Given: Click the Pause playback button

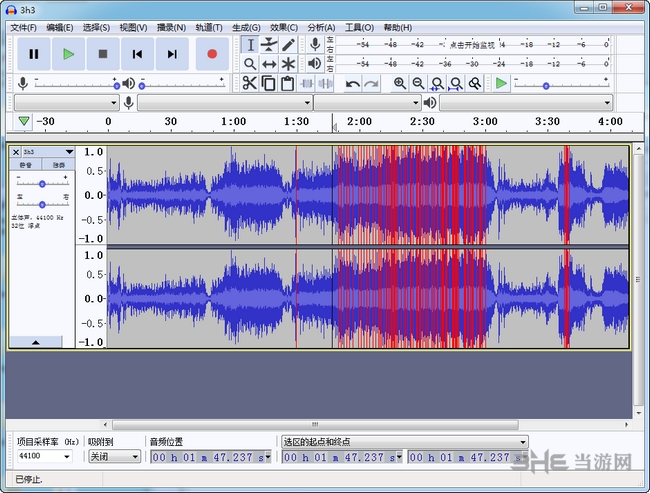Looking at the screenshot, I should point(34,54).
